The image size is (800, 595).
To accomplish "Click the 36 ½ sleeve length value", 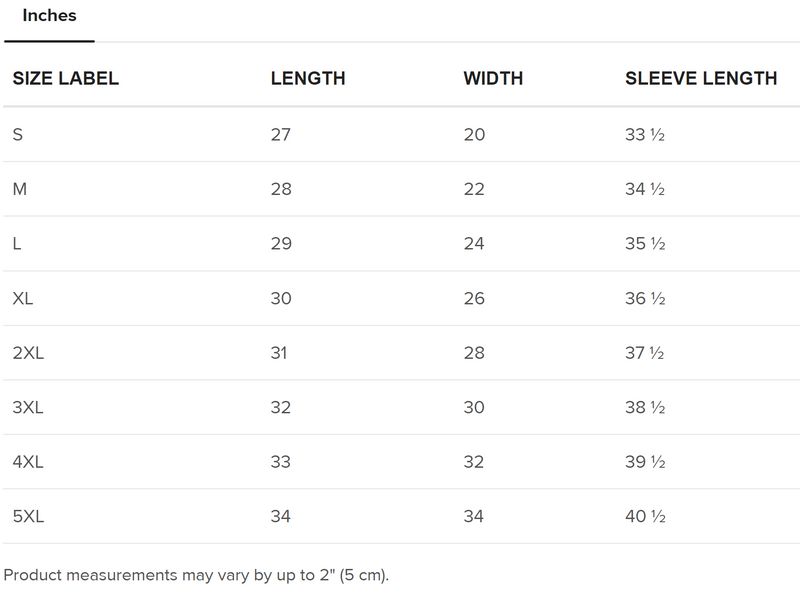I will (x=644, y=299).
